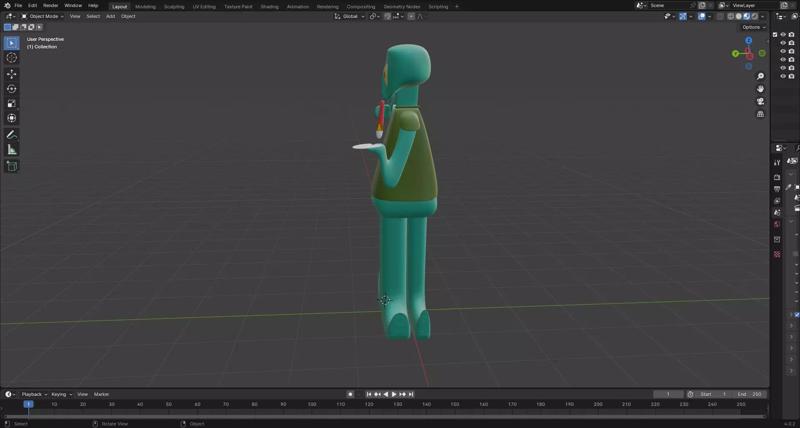
Task: Switch to the Sculpting workspace tab
Action: click(174, 7)
